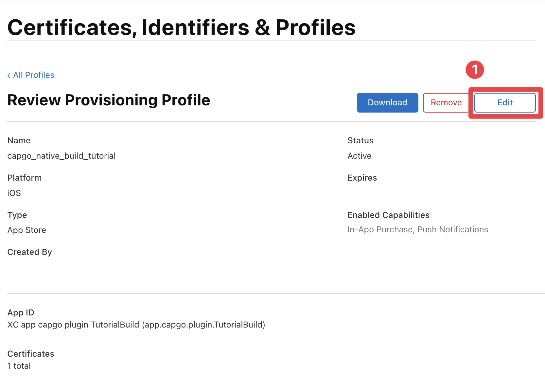
Task: Select the Push Notifications capability text
Action: pos(453,229)
